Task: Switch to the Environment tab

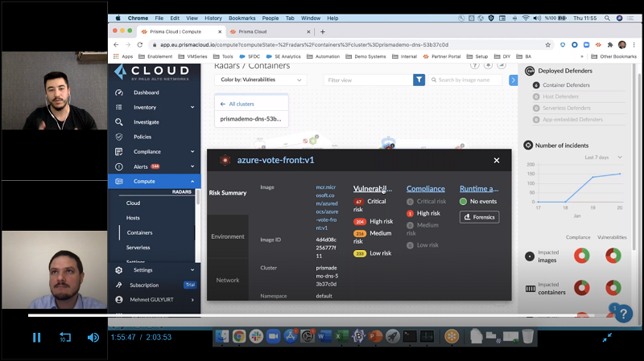Action: pos(228,236)
